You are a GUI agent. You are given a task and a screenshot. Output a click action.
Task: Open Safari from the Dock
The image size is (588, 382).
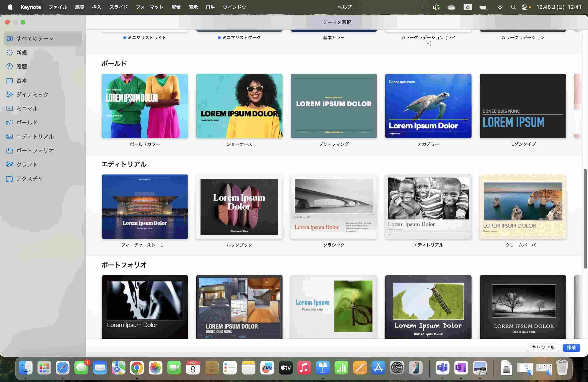click(x=62, y=368)
